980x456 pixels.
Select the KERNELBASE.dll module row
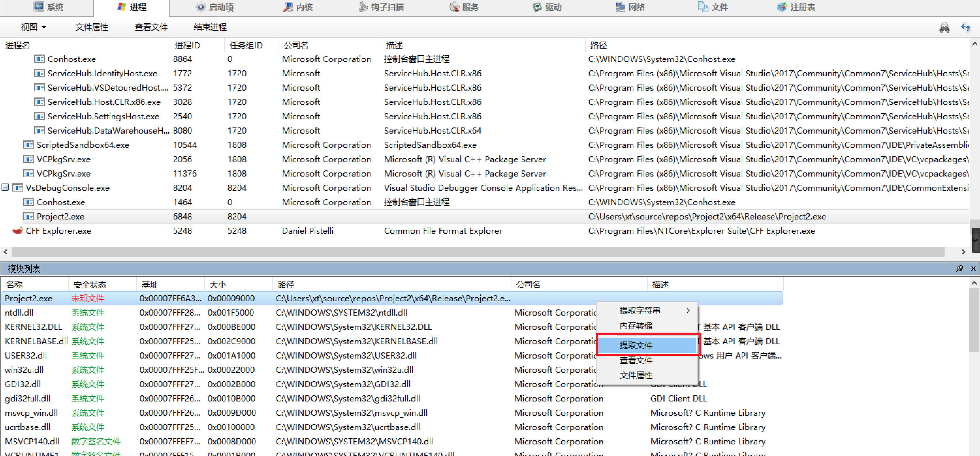[x=392, y=341]
